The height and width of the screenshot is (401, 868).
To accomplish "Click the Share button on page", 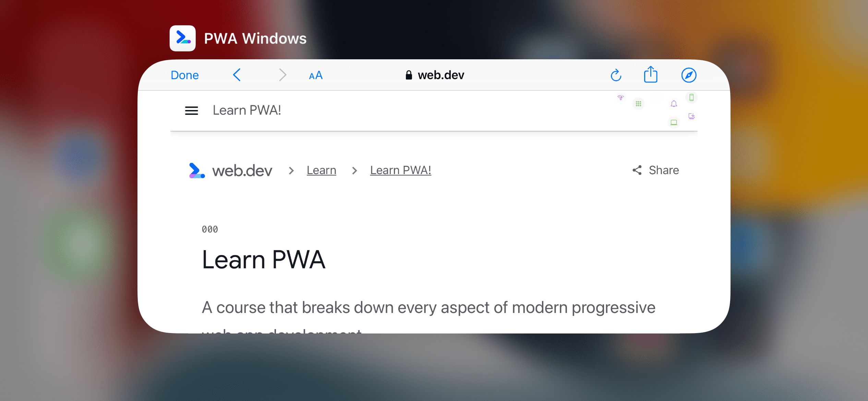I will (655, 170).
